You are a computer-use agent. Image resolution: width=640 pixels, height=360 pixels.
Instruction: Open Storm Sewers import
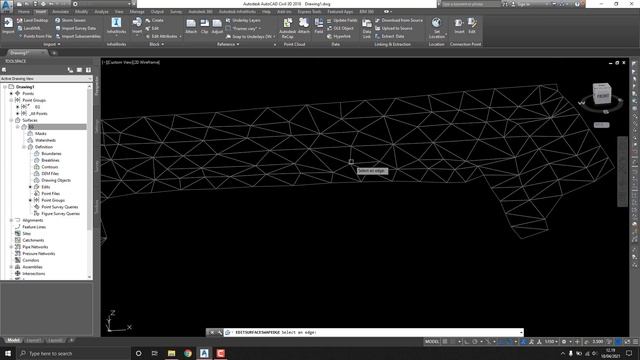[71, 20]
